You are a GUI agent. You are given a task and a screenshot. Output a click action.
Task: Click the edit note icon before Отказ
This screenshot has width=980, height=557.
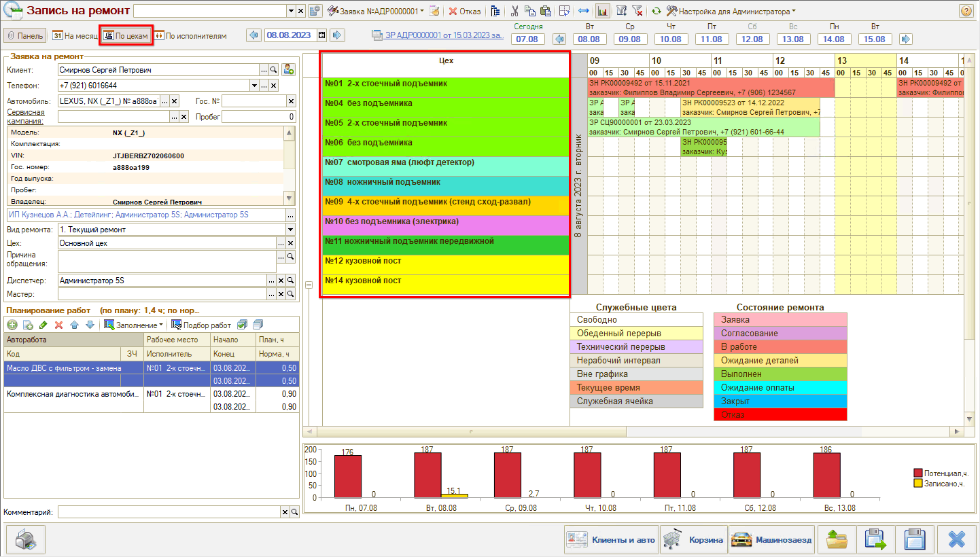click(434, 11)
